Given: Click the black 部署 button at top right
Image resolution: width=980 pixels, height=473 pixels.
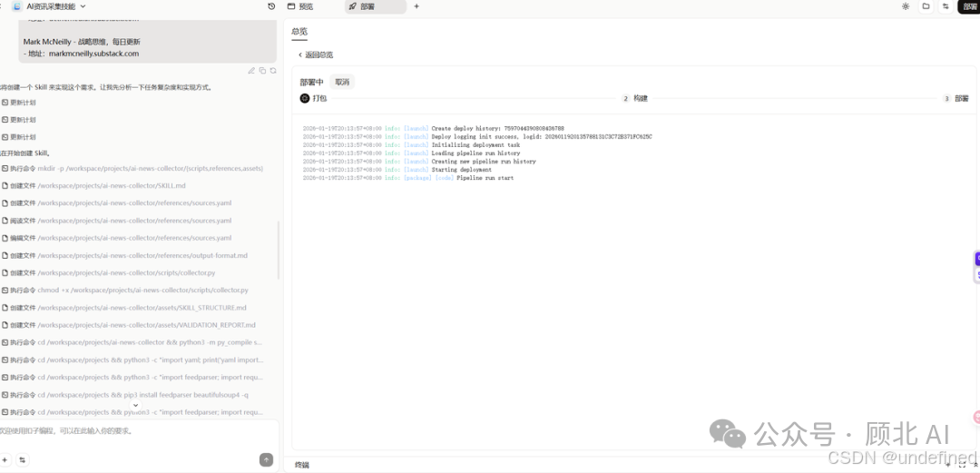Looking at the screenshot, I should click(x=969, y=6).
